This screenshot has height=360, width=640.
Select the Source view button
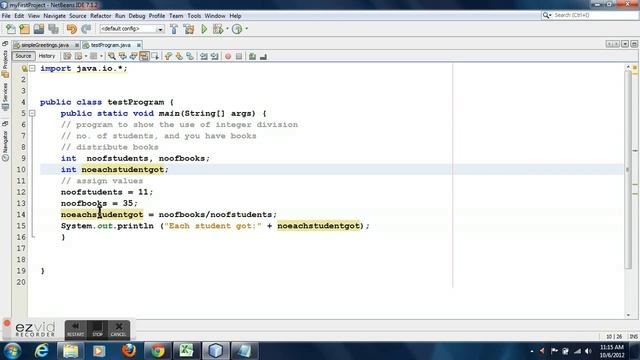tap(23, 56)
